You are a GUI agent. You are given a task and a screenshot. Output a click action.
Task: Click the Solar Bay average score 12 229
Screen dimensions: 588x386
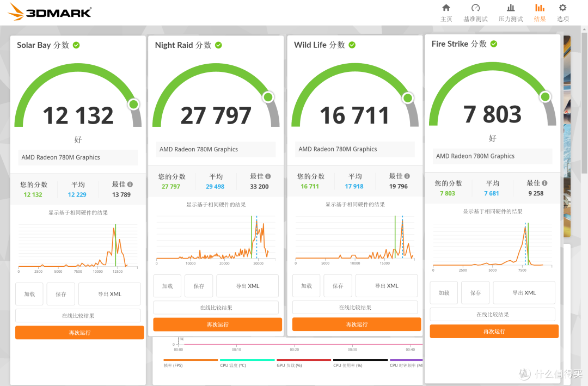point(77,195)
